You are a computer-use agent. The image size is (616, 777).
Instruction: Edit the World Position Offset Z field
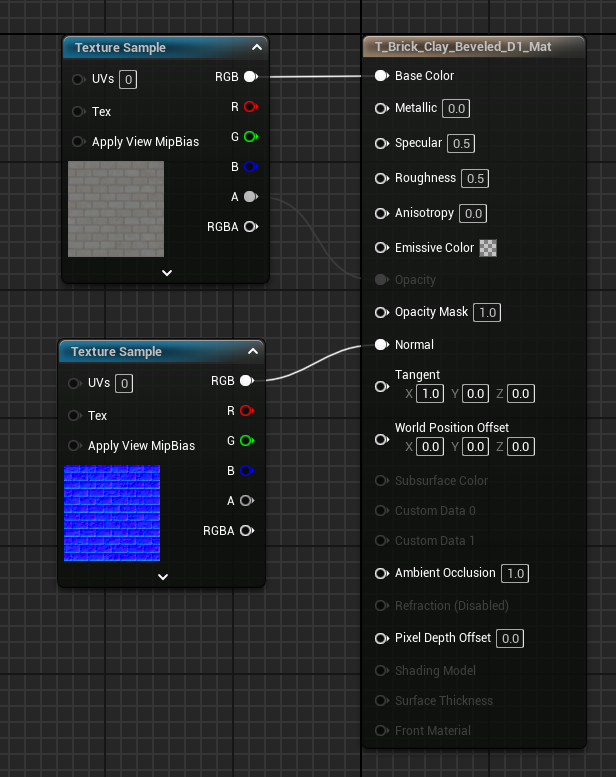tap(521, 447)
